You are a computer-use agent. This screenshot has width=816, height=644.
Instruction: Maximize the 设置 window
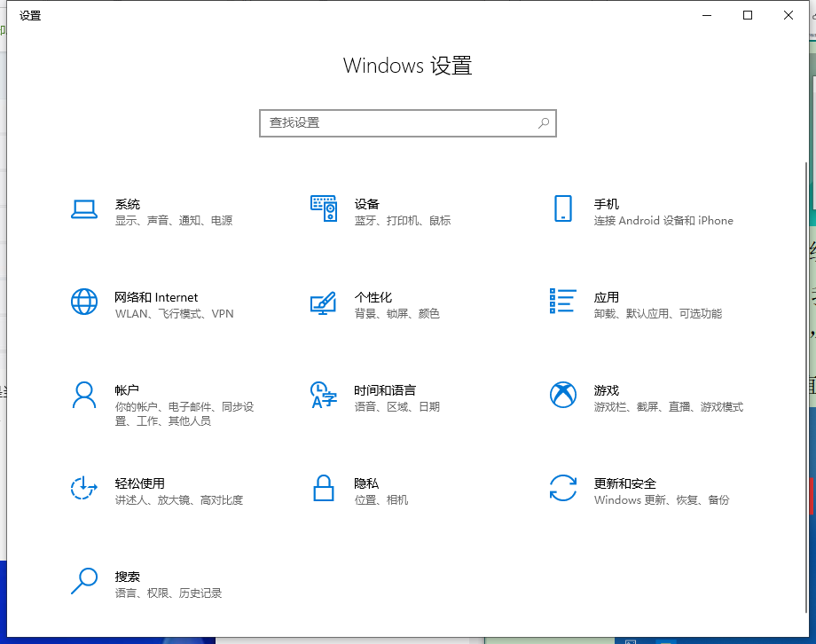point(748,16)
